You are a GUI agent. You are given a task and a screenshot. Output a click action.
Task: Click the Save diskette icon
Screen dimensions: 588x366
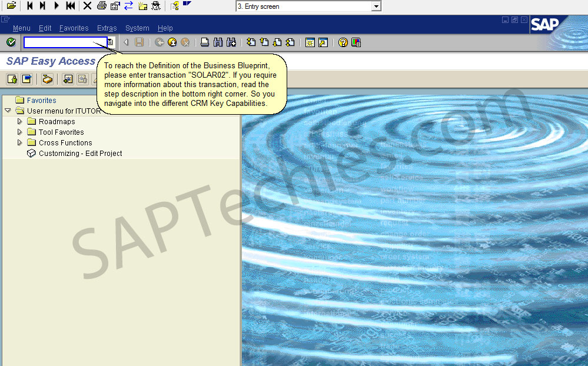pos(139,42)
